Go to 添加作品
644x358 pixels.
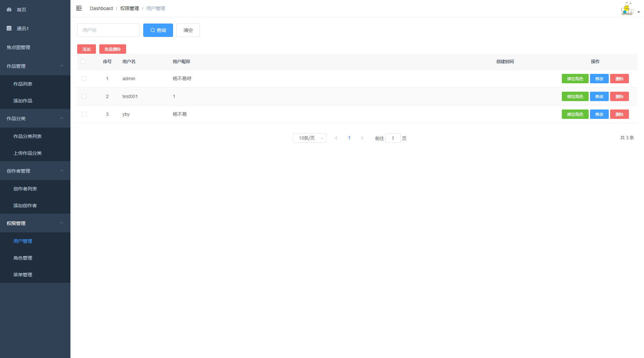(x=35, y=100)
